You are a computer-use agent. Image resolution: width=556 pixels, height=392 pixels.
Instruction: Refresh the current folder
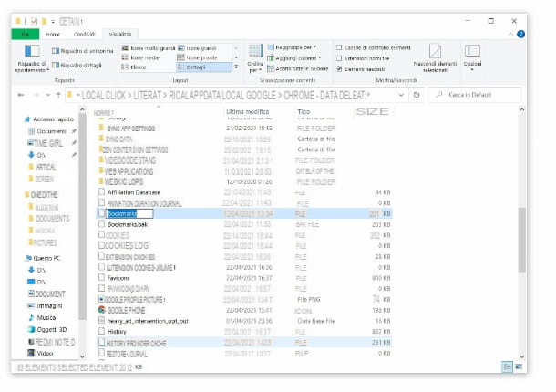point(417,95)
